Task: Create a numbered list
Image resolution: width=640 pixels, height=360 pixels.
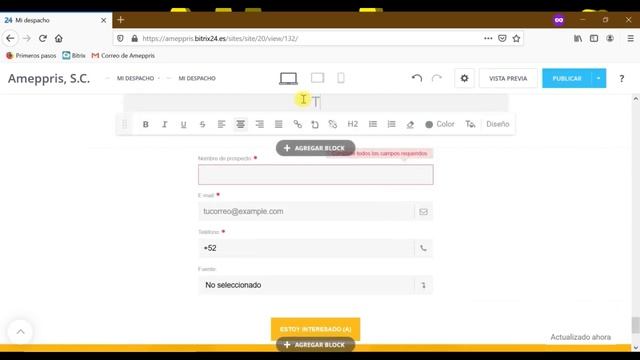Action: pyautogui.click(x=391, y=124)
